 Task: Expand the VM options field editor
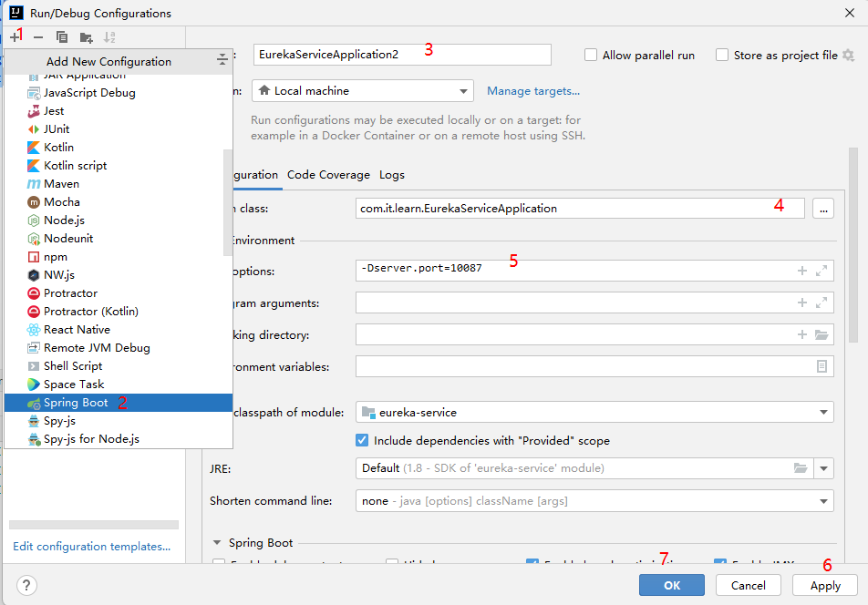(x=821, y=271)
